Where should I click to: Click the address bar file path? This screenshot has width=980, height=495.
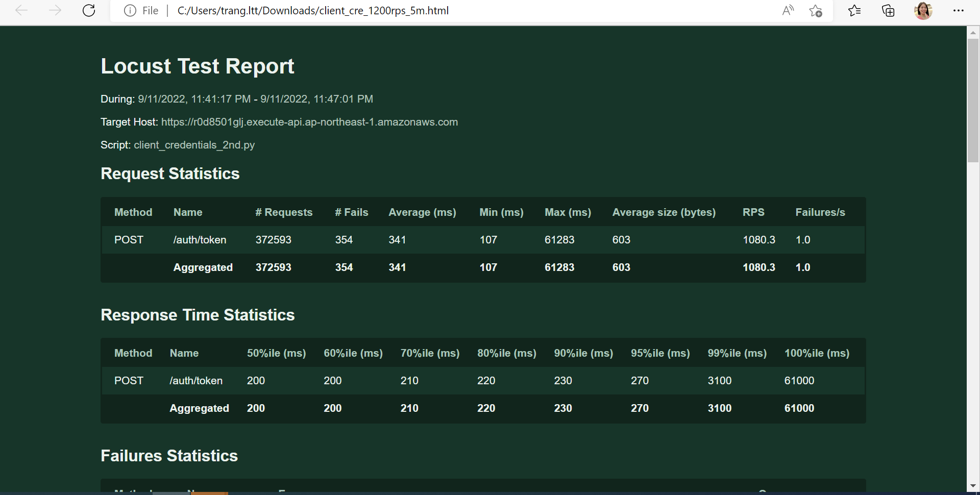pos(312,11)
